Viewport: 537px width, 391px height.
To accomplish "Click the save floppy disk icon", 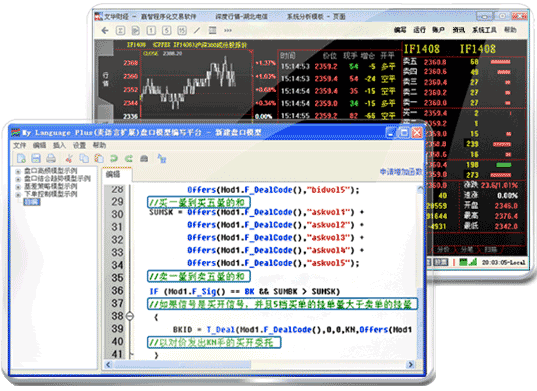I will pyautogui.click(x=36, y=158).
